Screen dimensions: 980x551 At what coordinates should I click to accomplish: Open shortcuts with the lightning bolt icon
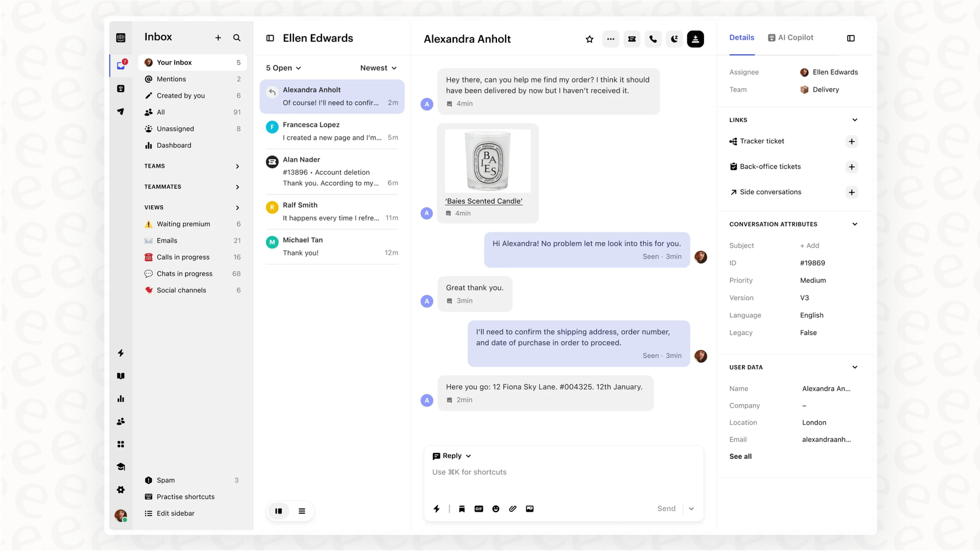point(436,508)
